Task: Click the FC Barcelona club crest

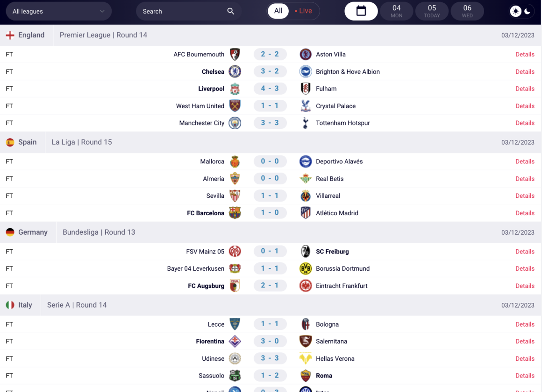Action: [x=235, y=213]
